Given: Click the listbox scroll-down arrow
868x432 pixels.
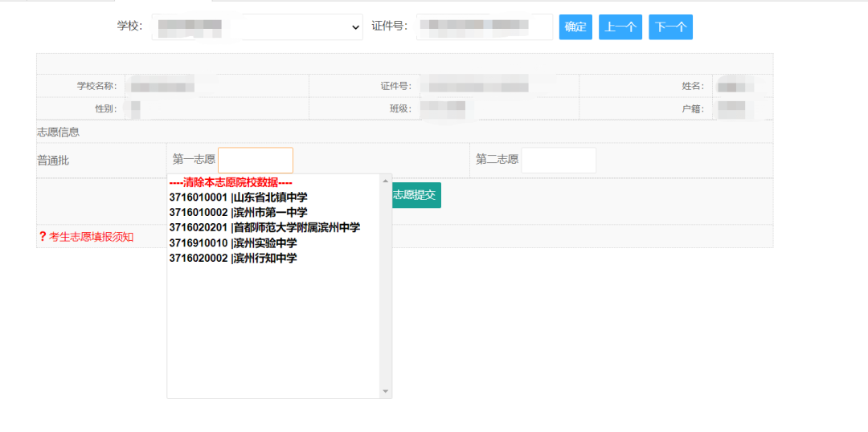Looking at the screenshot, I should point(386,391).
